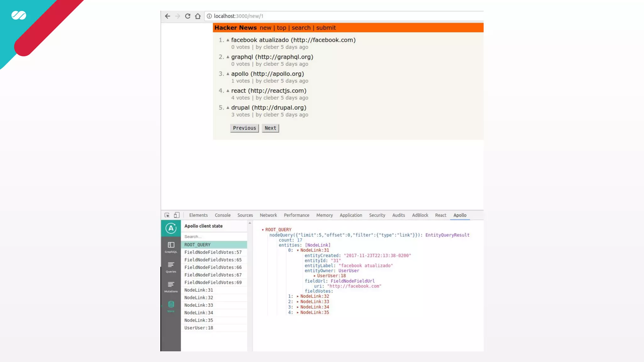Toggle the device toolbar icon
Screen dimensions: 644x362
[x=177, y=215]
